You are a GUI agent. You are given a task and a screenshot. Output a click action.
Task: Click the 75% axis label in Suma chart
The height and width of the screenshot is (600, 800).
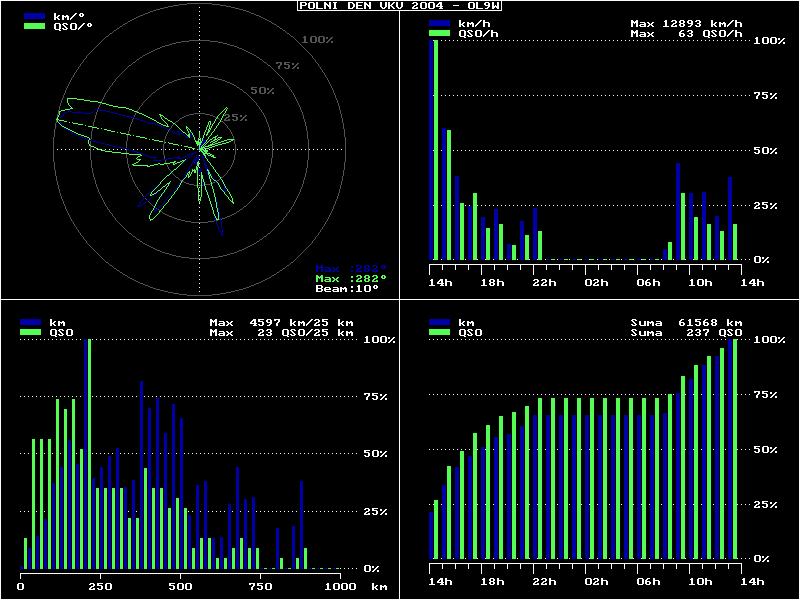(x=766, y=394)
